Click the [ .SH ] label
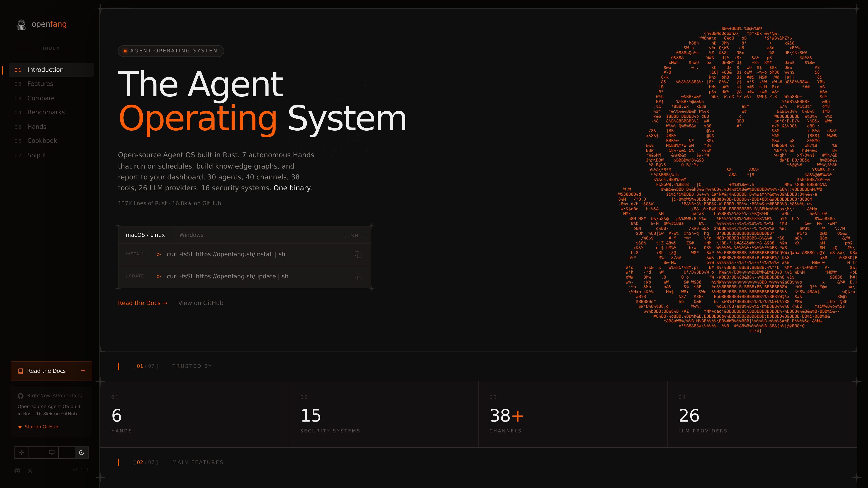This screenshot has width=868, height=488. pyautogui.click(x=354, y=236)
